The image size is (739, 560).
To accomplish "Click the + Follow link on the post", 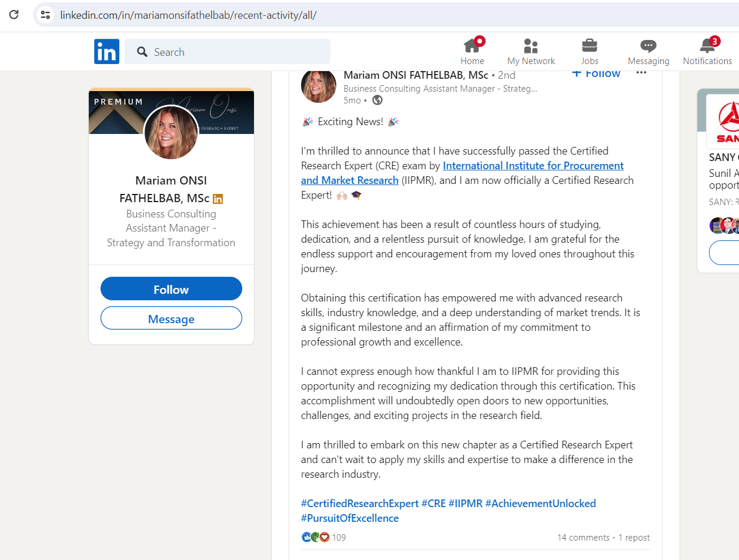I will click(596, 73).
